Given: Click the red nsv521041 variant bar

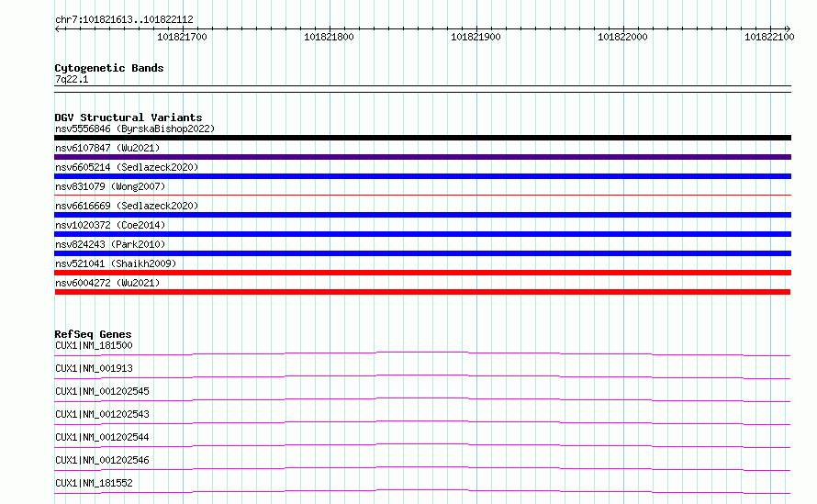Looking at the screenshot, I should [x=422, y=273].
